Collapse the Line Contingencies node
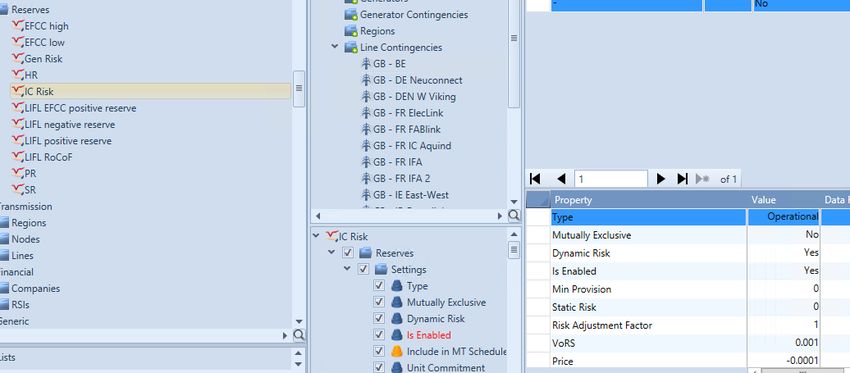Image resolution: width=850 pixels, height=373 pixels. (335, 47)
